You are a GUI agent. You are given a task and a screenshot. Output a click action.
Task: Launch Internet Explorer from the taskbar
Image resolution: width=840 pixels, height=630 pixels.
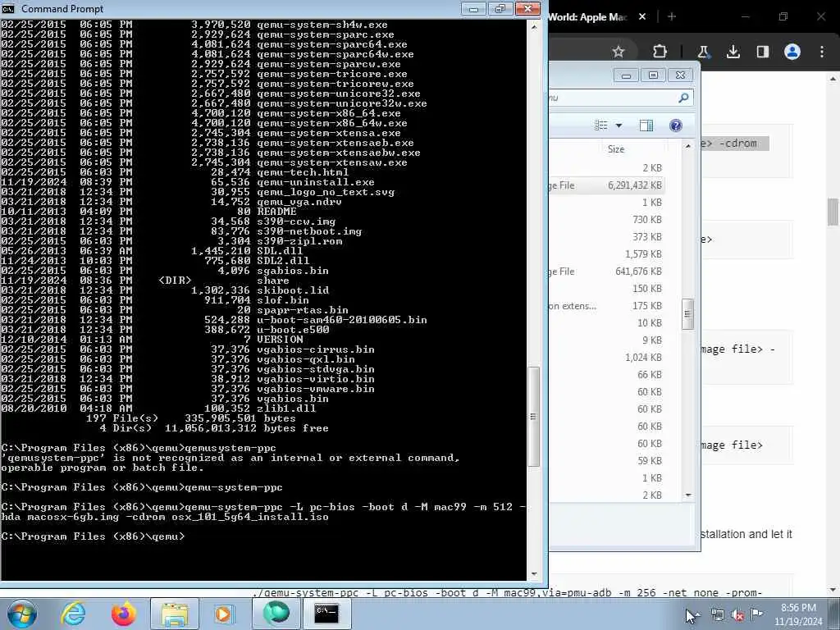click(x=73, y=614)
